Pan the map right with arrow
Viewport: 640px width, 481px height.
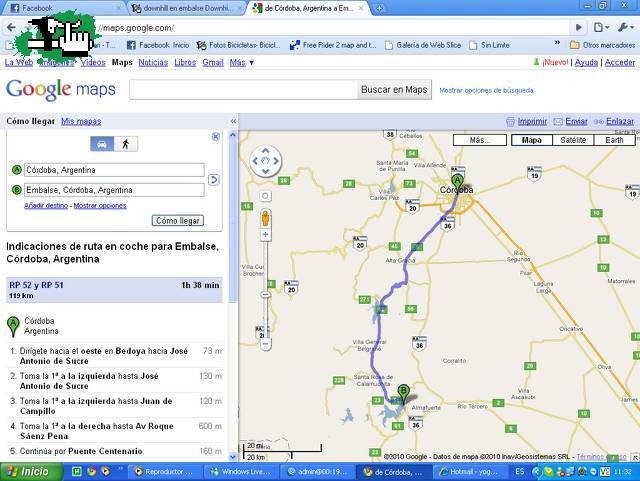coord(276,161)
